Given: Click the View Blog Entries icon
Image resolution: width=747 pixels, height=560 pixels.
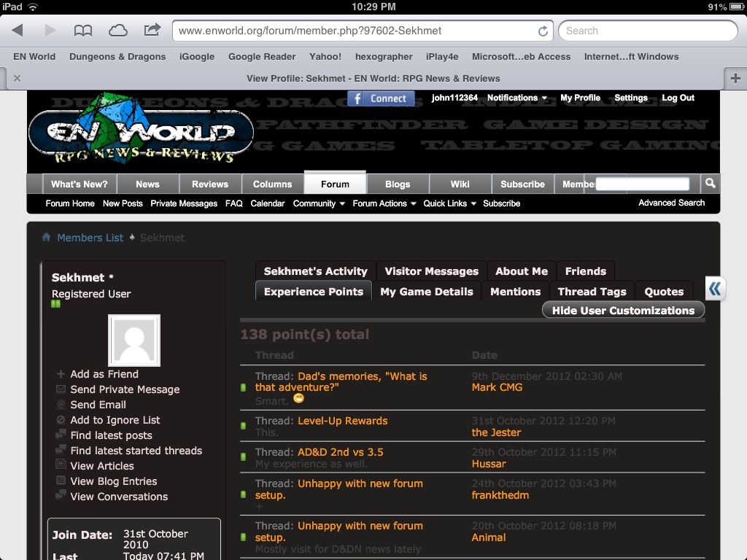Looking at the screenshot, I should 61,481.
